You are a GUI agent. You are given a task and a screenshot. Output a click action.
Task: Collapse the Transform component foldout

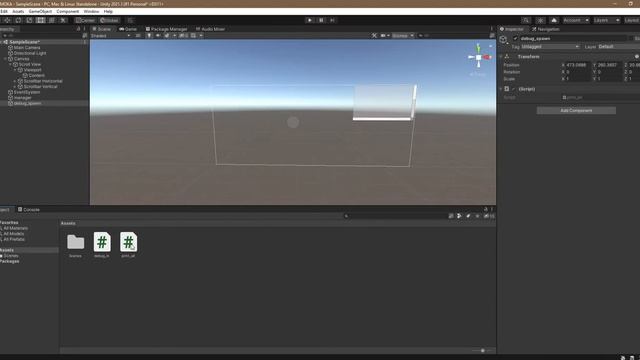(x=501, y=57)
